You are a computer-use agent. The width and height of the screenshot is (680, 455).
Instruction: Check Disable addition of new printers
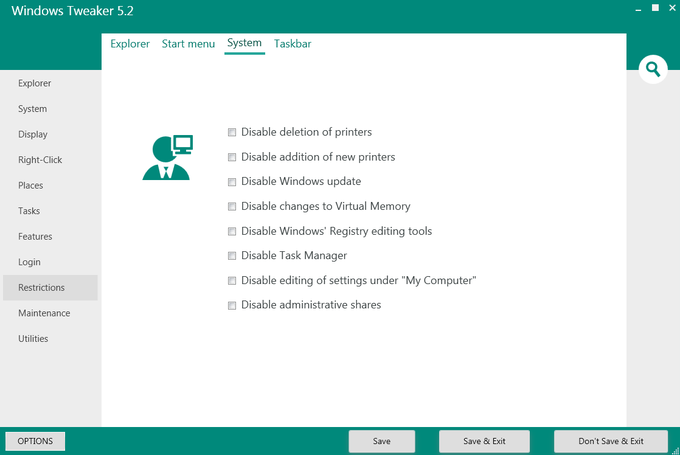point(232,157)
